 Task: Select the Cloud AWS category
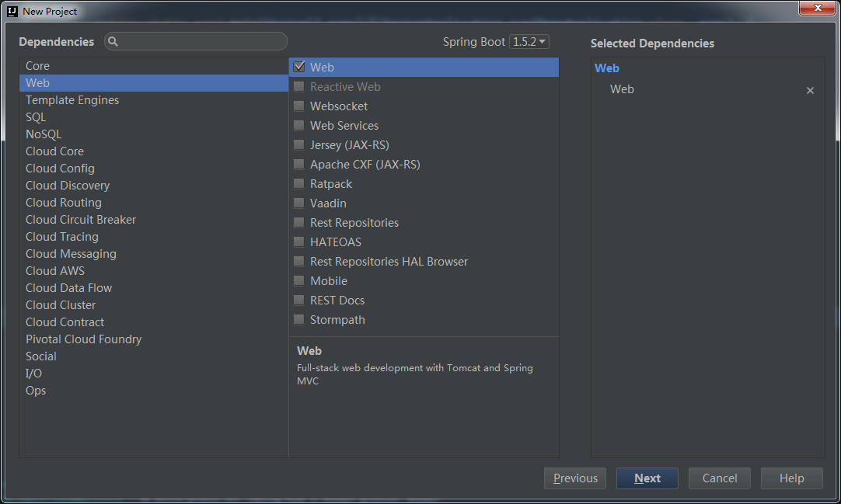pos(54,270)
